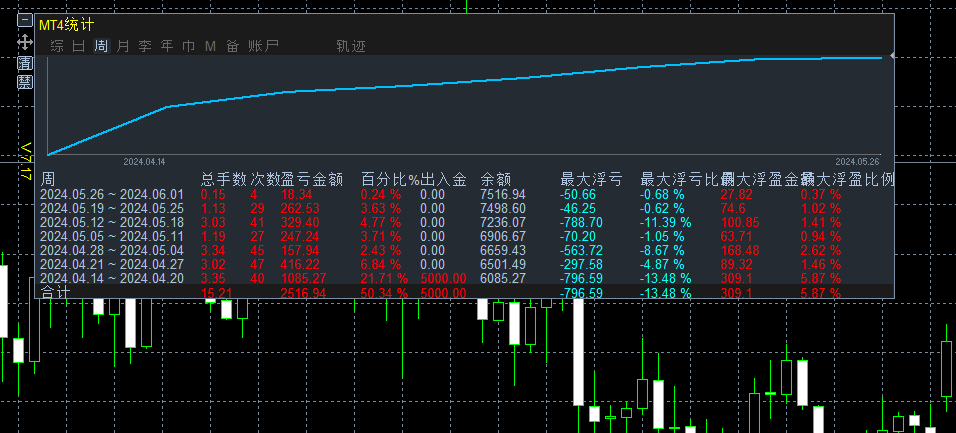
Task: Click max floating loss -788.70
Action: (x=582, y=223)
